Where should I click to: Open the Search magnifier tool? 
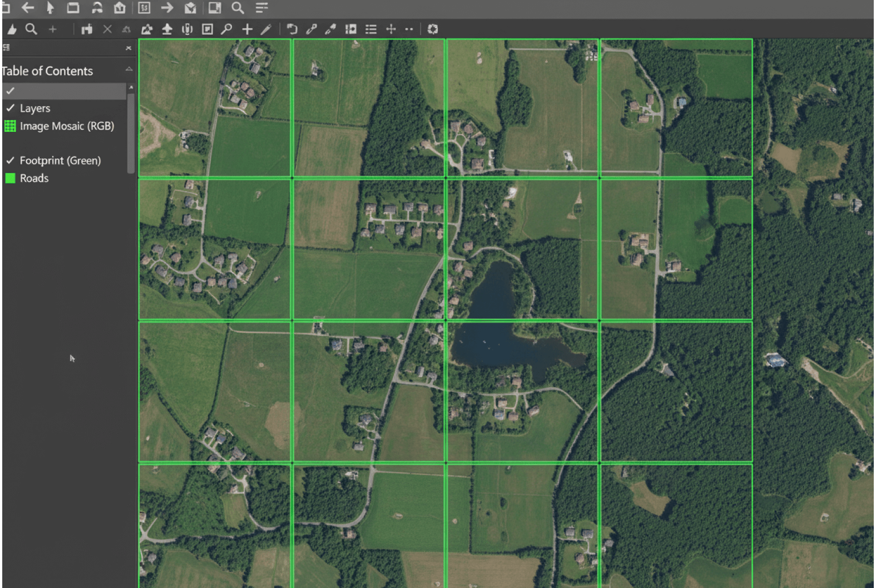pyautogui.click(x=238, y=8)
